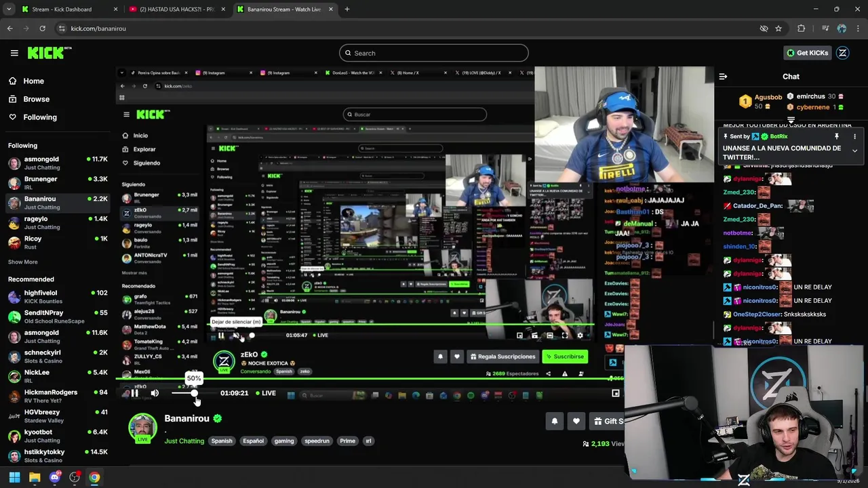Open rageylo's channel in the sidebar

(57, 223)
